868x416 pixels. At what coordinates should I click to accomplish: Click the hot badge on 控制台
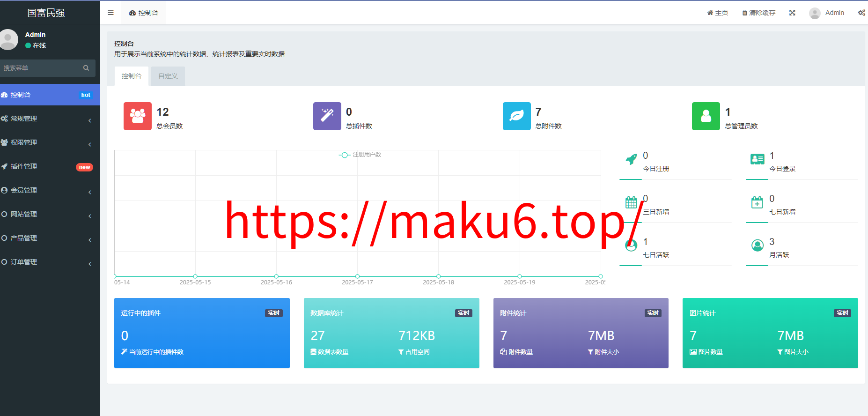[x=86, y=95]
